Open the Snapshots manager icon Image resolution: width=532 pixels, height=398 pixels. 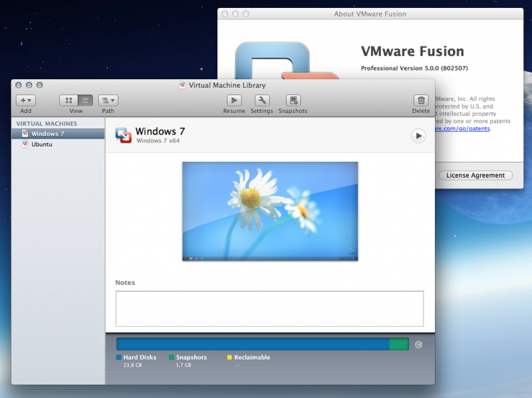(293, 100)
